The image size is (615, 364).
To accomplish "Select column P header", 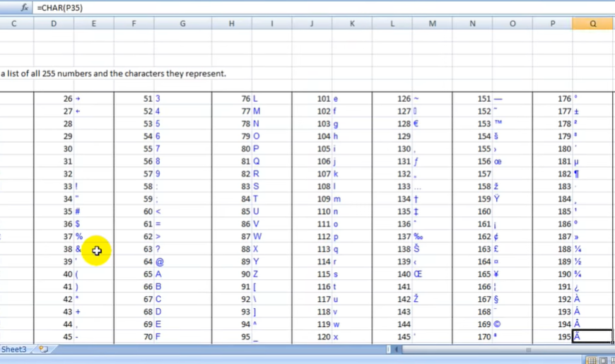I will 553,23.
